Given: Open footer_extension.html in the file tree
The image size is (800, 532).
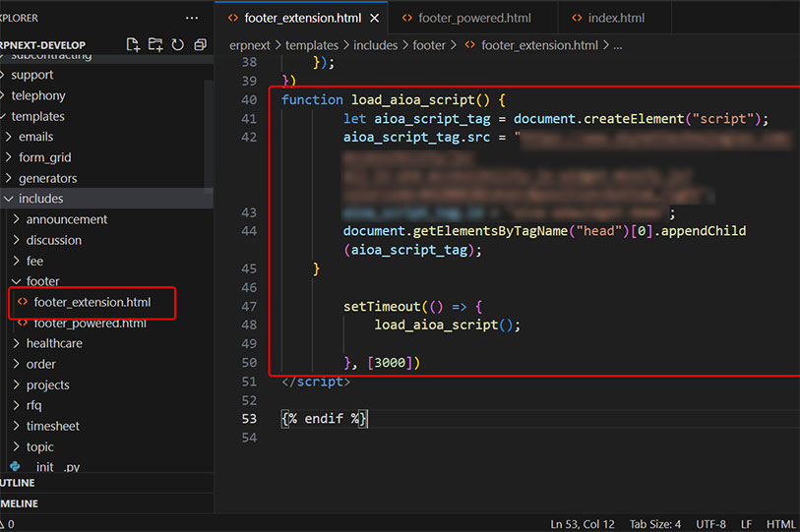Looking at the screenshot, I should click(92, 303).
